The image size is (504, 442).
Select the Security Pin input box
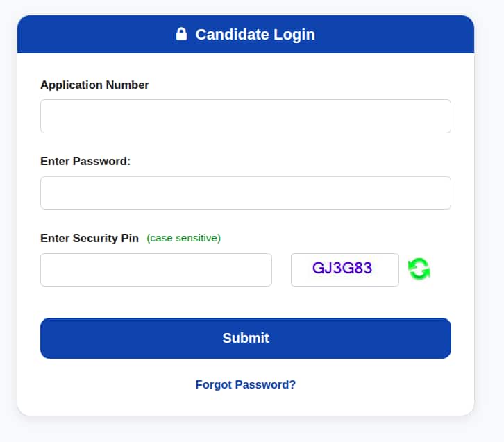(156, 270)
